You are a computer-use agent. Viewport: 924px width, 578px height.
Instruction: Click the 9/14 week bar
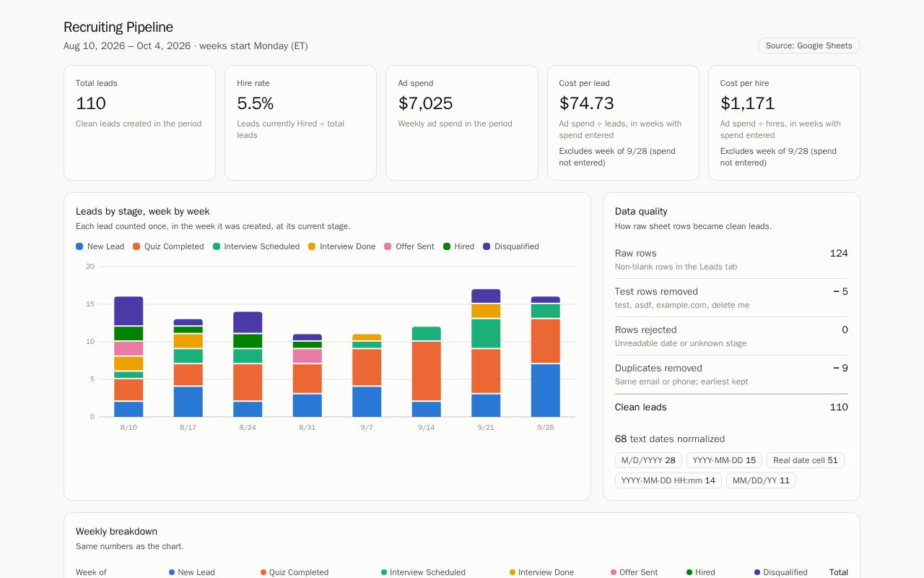click(x=427, y=371)
